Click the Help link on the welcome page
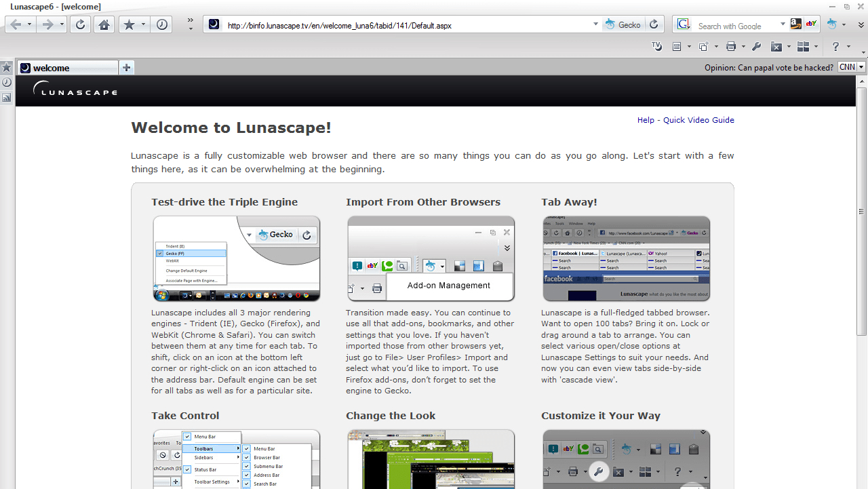 [646, 120]
